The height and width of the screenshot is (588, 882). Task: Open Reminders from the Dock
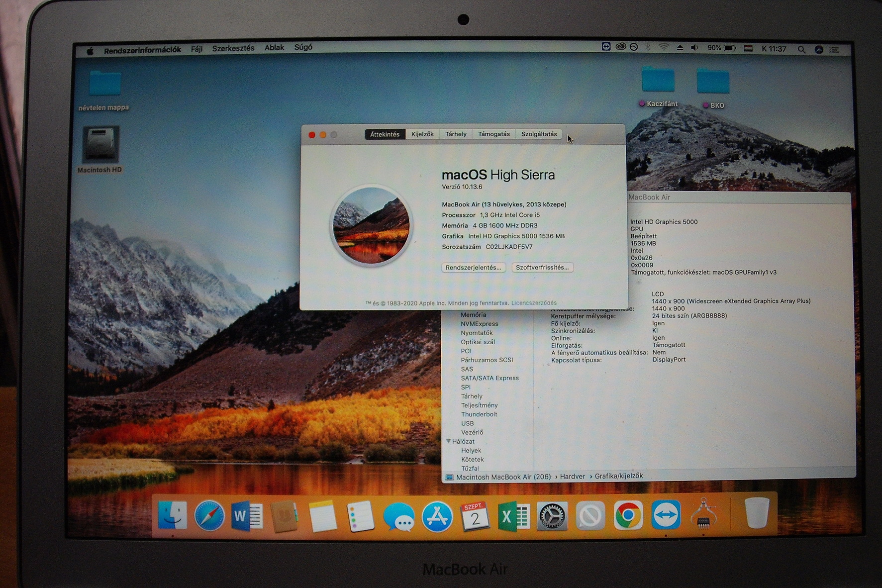click(361, 516)
